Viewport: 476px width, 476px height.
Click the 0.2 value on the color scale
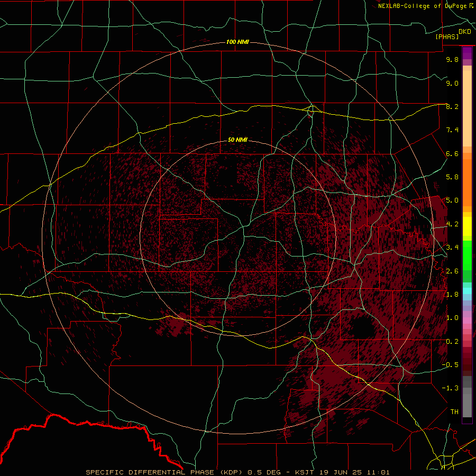coord(452,342)
